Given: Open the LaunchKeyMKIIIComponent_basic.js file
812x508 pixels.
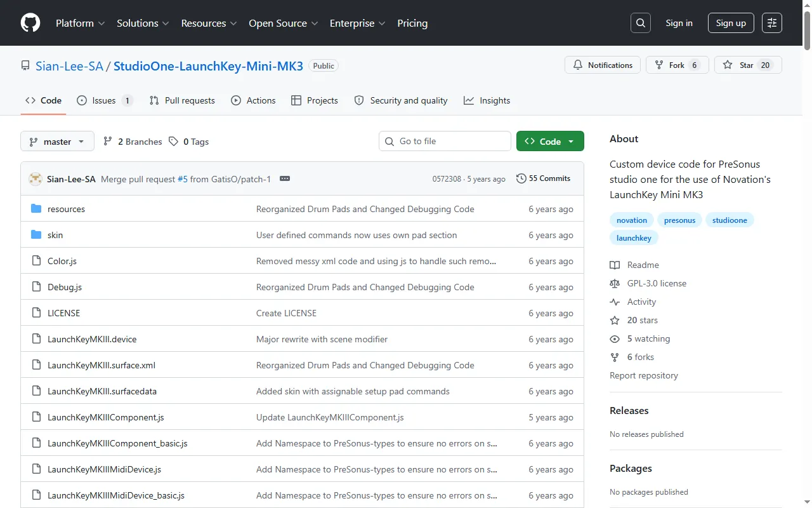Looking at the screenshot, I should coord(117,443).
